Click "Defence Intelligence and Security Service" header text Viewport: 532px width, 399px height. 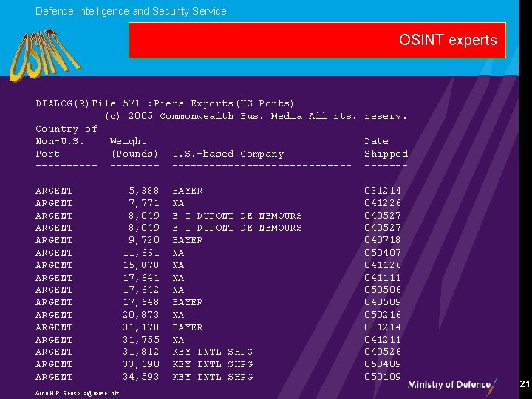131,11
